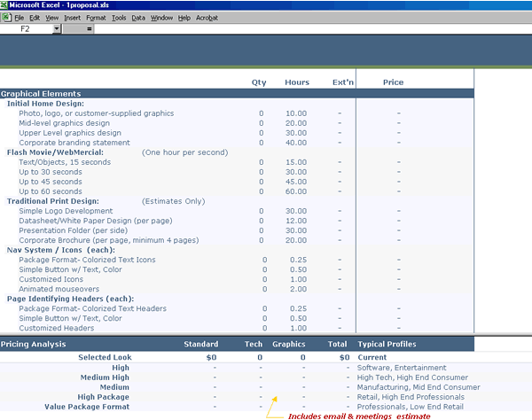Select the Hours column header
532x420 pixels.
[x=297, y=82]
